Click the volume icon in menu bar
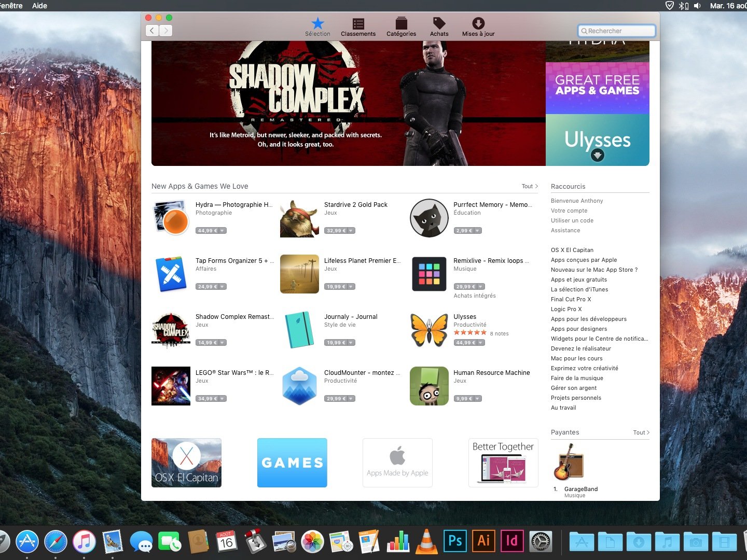747x560 pixels. [x=698, y=6]
